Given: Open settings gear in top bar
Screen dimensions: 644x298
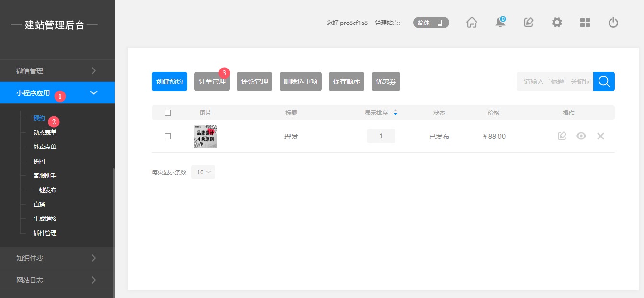Looking at the screenshot, I should click(x=557, y=23).
